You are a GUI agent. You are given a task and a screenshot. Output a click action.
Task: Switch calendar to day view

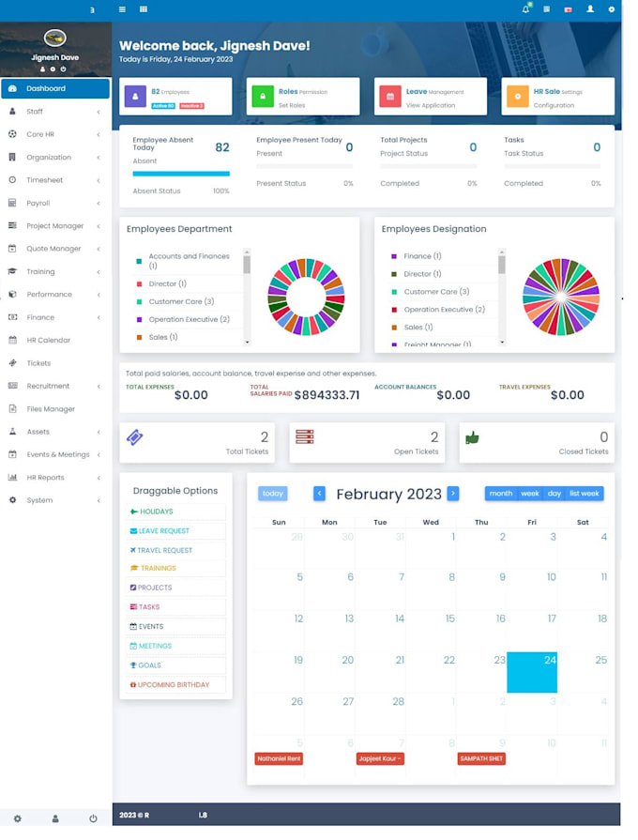pos(554,494)
